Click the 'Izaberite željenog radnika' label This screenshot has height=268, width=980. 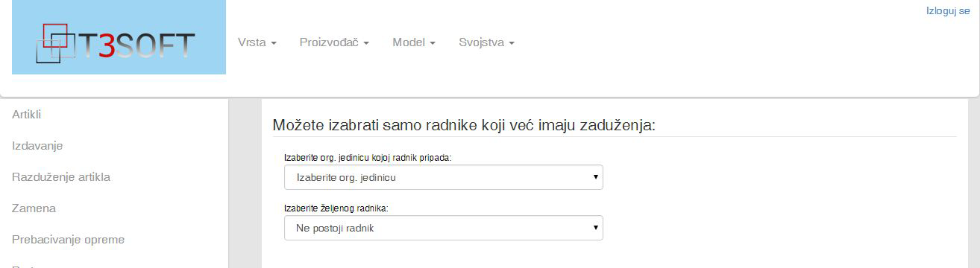[336, 208]
